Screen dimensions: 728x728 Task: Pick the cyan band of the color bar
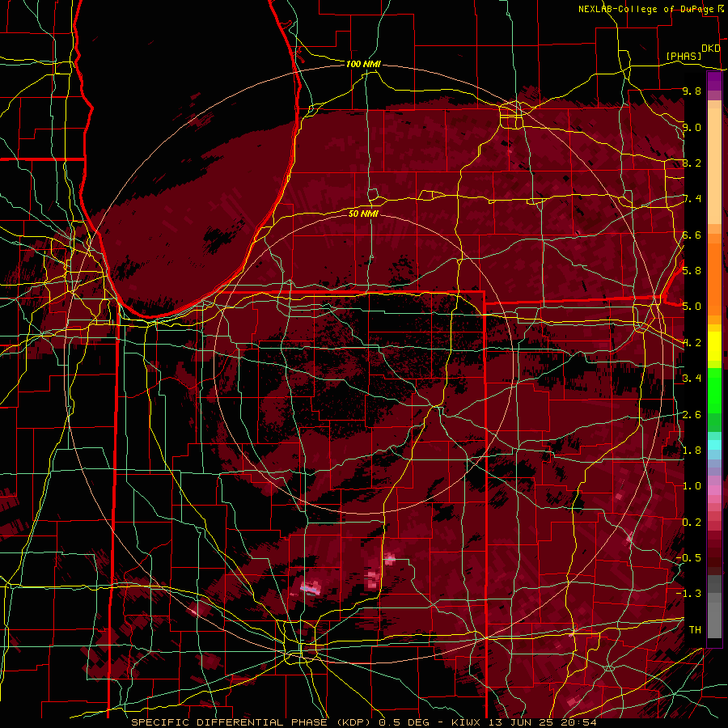click(714, 445)
